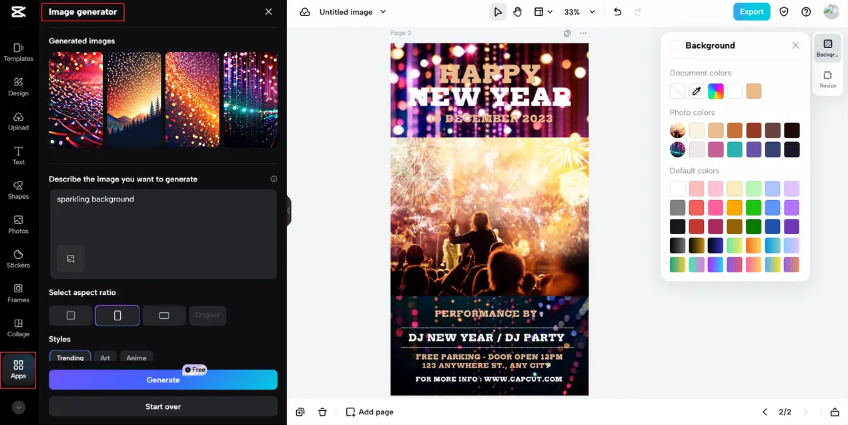Choose the black to white gradient swatch

[x=678, y=245]
